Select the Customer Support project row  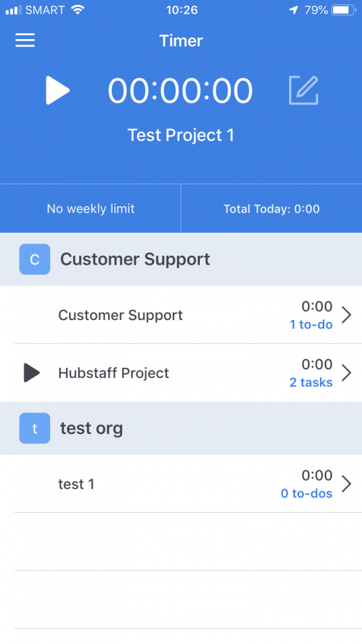coord(181,315)
